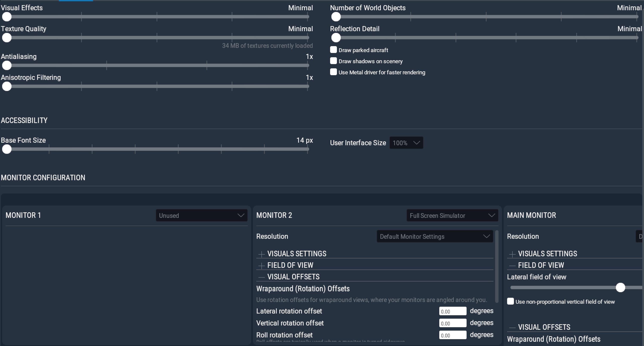Check non-proportional vertical field of view
Viewport: 644px width, 346px height.
(x=510, y=301)
